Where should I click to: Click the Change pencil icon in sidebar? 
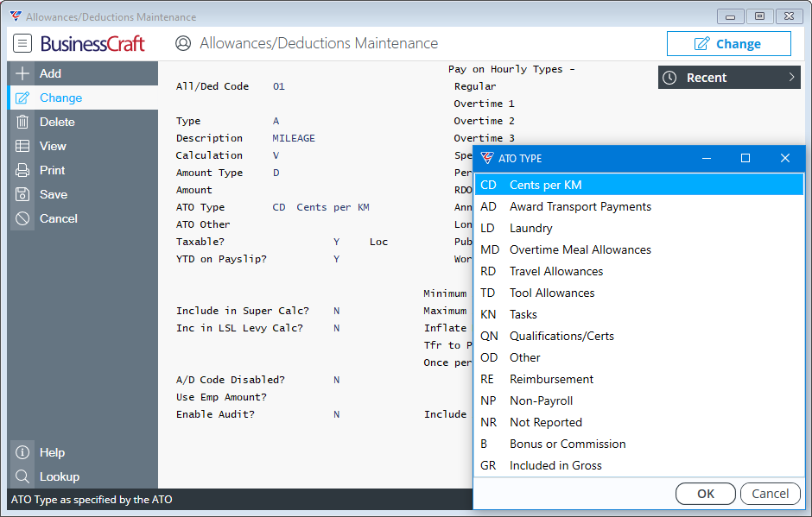pos(22,98)
